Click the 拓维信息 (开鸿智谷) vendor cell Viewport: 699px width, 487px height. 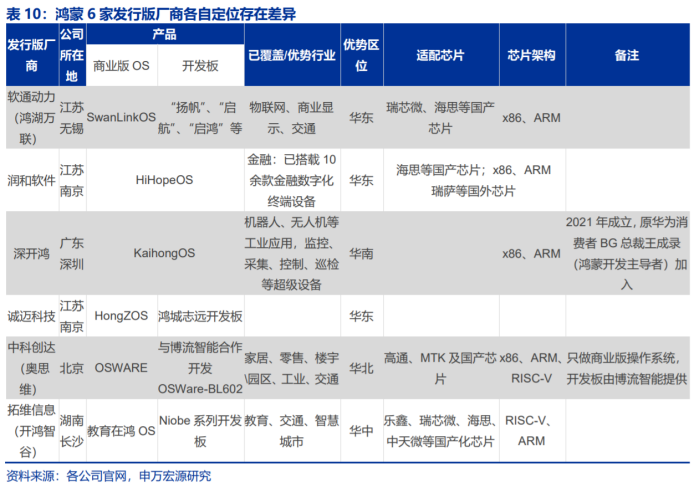tap(31, 431)
